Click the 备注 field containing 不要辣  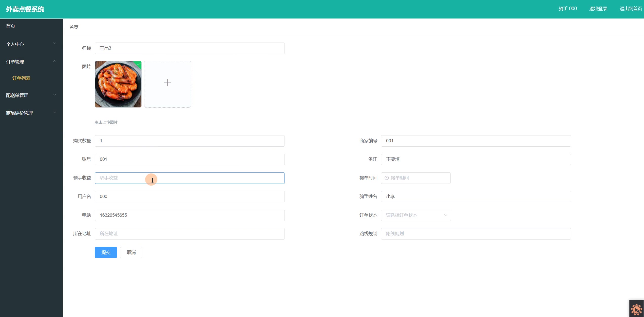(x=476, y=159)
